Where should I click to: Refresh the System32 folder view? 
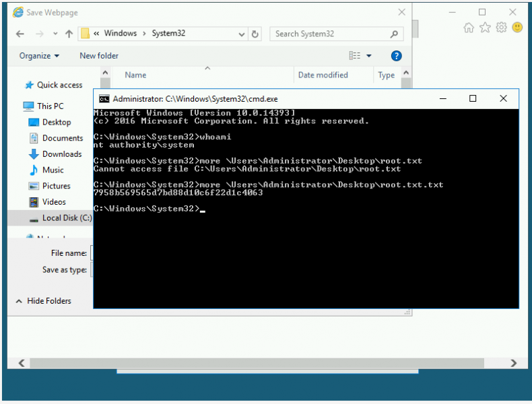tap(255, 34)
